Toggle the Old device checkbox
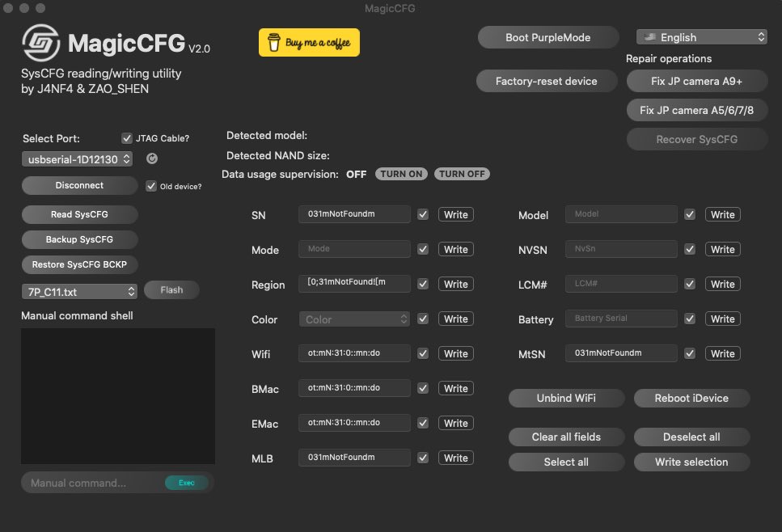Screen dimensions: 782x532 pyautogui.click(x=151, y=186)
